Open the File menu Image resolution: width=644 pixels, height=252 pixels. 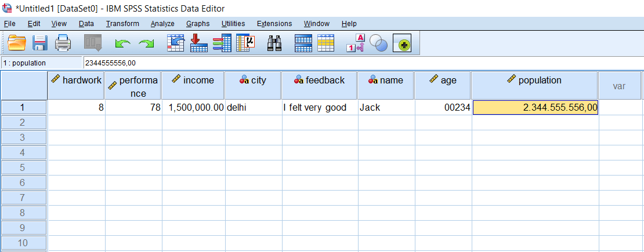pyautogui.click(x=9, y=24)
